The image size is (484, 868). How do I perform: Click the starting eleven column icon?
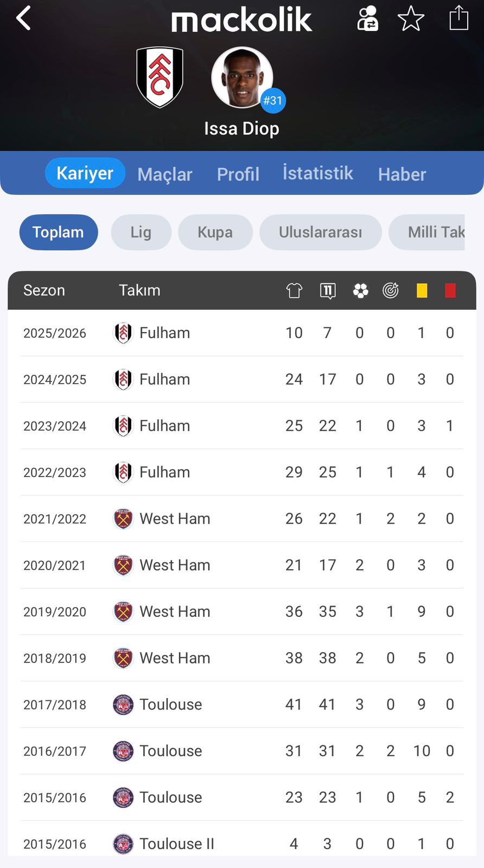[x=328, y=291]
